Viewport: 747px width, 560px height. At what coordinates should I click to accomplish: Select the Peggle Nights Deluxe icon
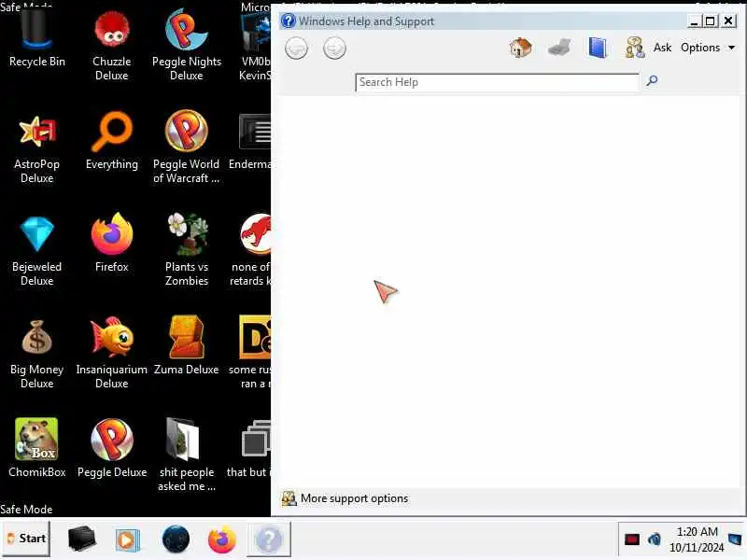(186, 45)
